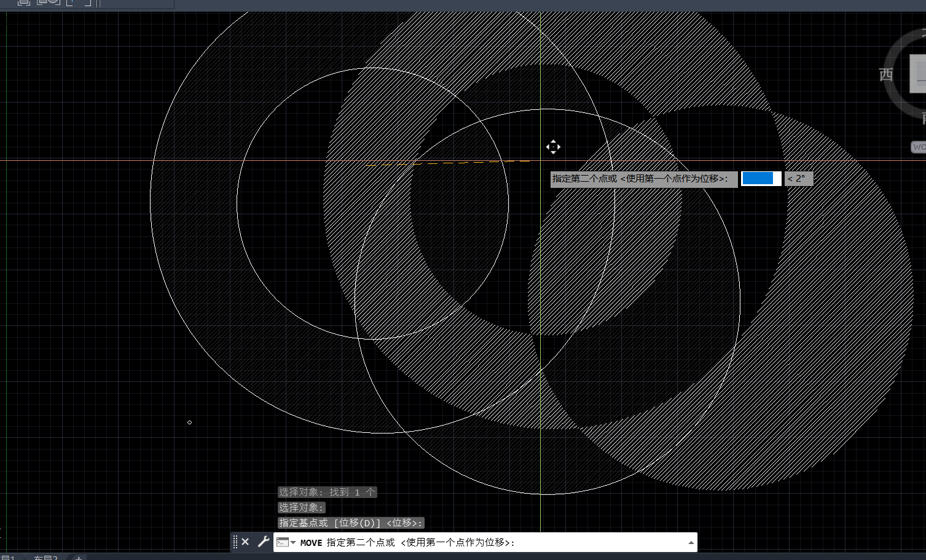Grab the command line grip handle
The image size is (926, 560).
pos(235,542)
